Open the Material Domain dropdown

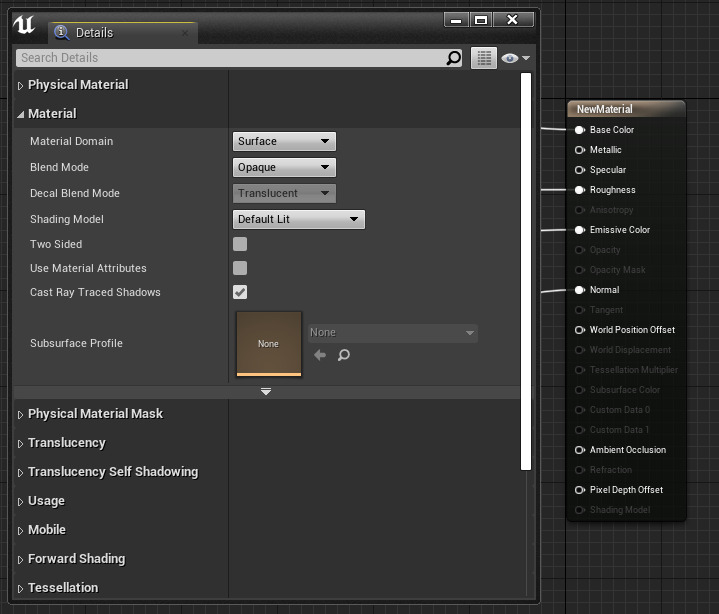coord(285,142)
